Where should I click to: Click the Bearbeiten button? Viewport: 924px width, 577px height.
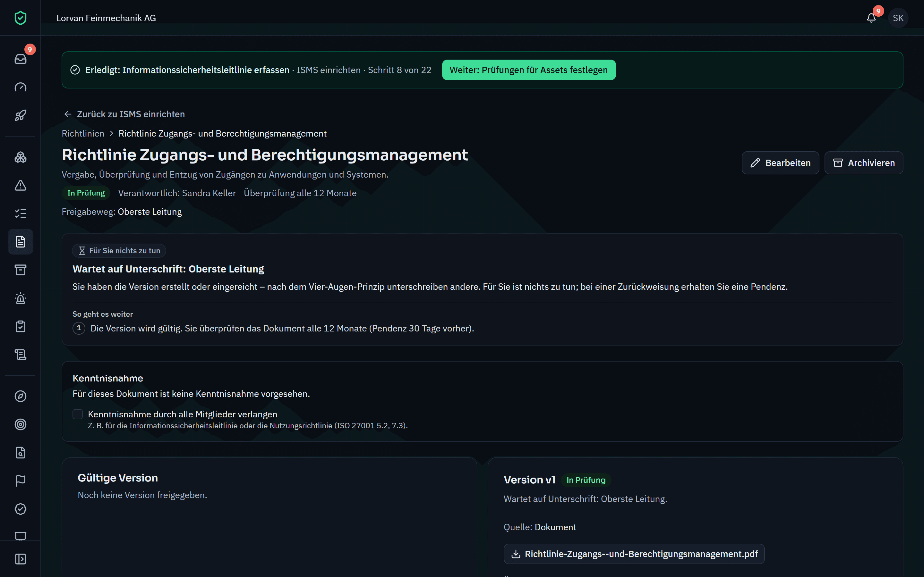[x=780, y=163]
